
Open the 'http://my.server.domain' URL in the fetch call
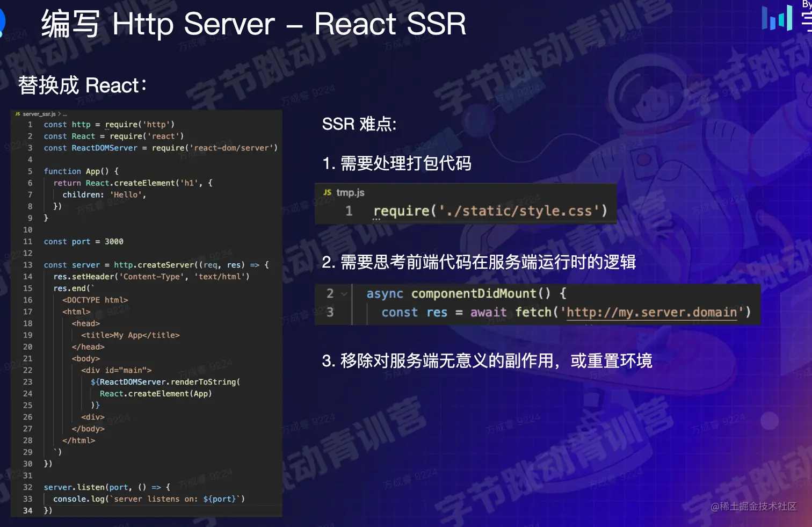point(653,312)
